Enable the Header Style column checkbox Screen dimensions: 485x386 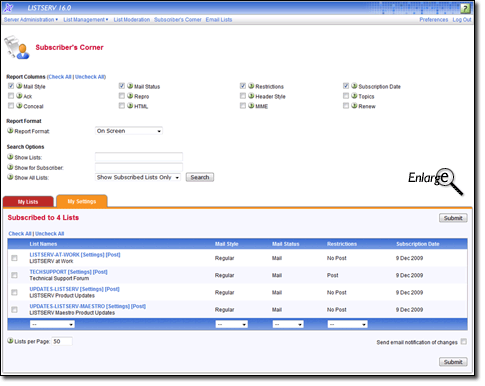click(243, 96)
